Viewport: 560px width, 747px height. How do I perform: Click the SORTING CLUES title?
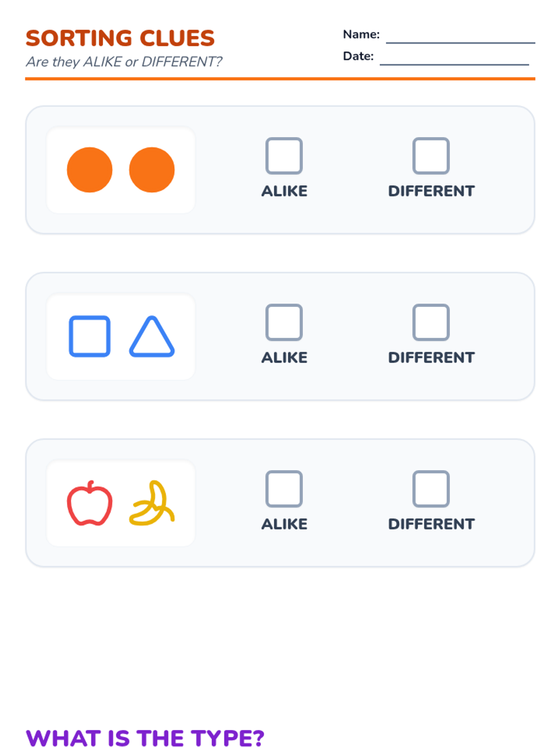coord(120,38)
